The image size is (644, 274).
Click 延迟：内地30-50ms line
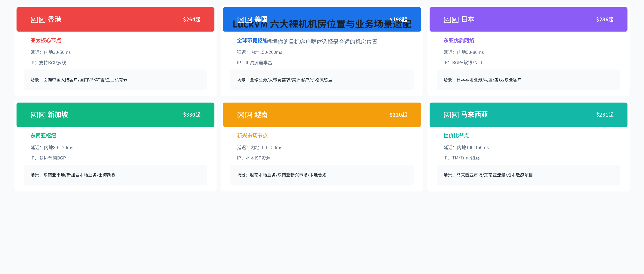coord(51,52)
